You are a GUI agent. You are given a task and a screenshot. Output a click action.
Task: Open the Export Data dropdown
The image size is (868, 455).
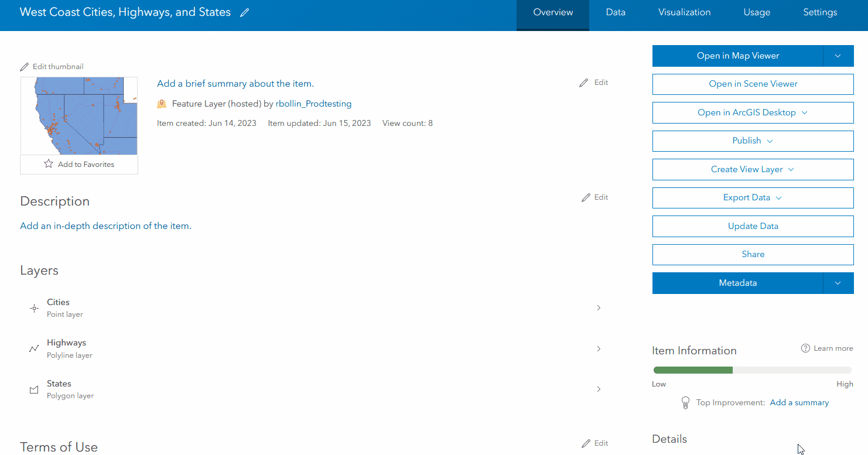click(778, 197)
